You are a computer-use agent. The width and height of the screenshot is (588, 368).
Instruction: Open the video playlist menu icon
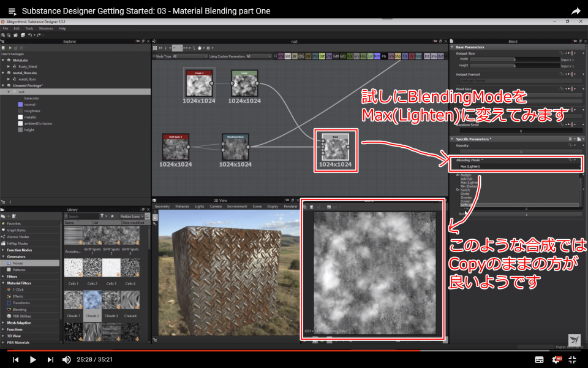click(x=12, y=11)
